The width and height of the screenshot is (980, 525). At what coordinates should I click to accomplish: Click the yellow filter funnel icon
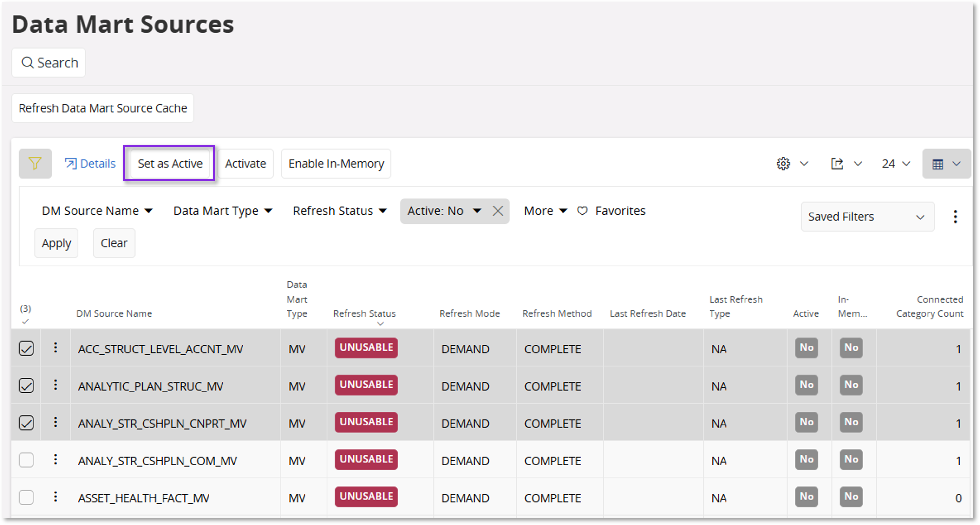pyautogui.click(x=35, y=164)
